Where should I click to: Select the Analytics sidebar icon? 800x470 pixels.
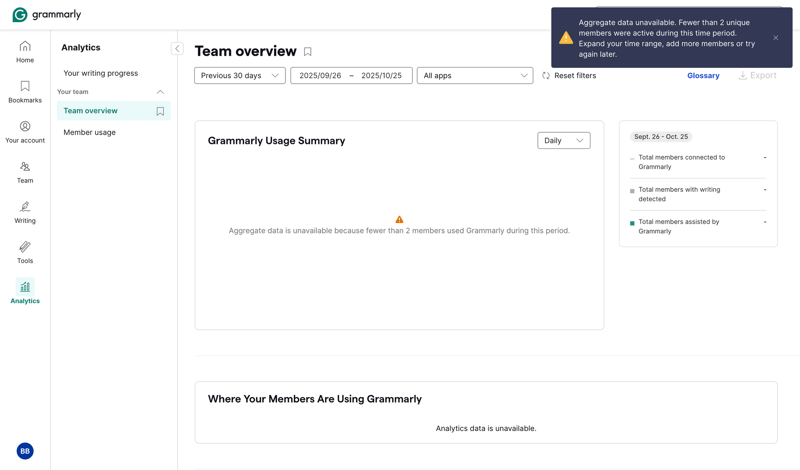coord(25,287)
